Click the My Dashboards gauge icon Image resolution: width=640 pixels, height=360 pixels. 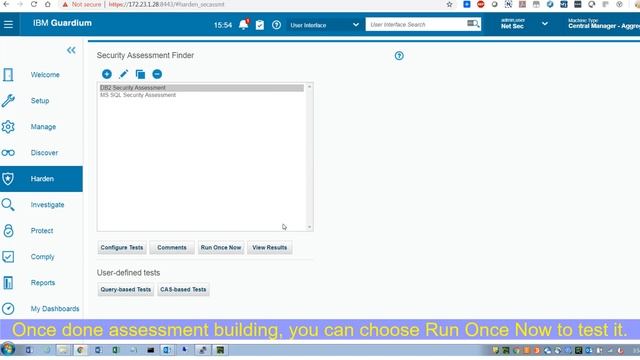click(8, 309)
